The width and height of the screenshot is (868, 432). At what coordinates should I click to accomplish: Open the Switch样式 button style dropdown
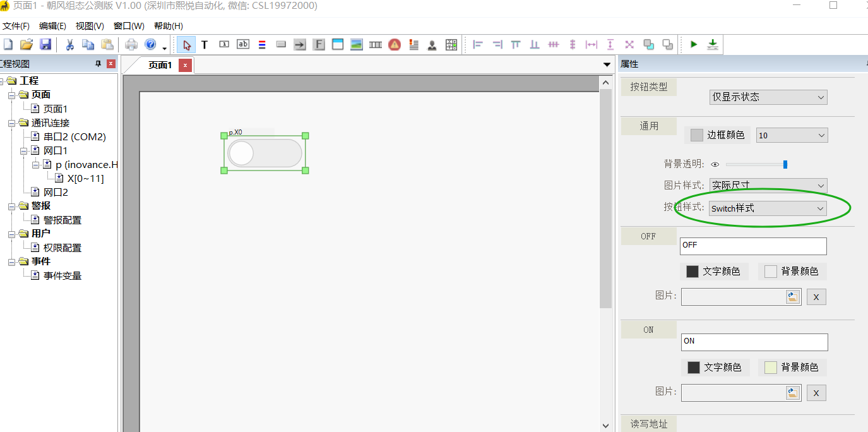(768, 208)
